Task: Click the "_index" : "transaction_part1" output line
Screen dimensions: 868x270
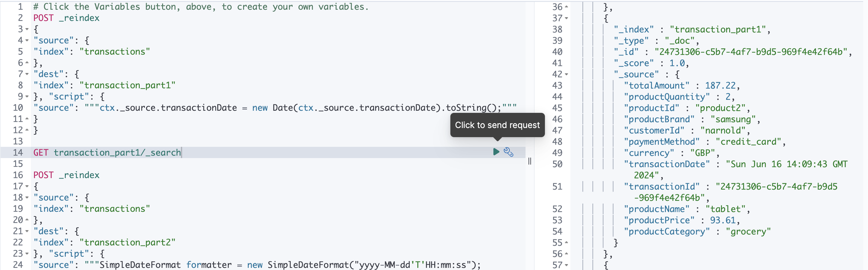Action: [x=692, y=29]
